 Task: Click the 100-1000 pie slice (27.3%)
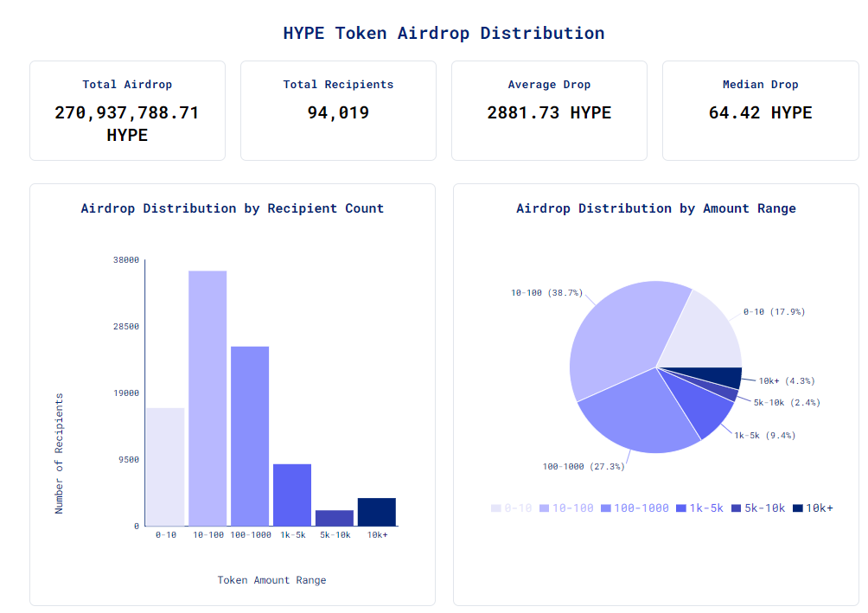click(x=640, y=411)
